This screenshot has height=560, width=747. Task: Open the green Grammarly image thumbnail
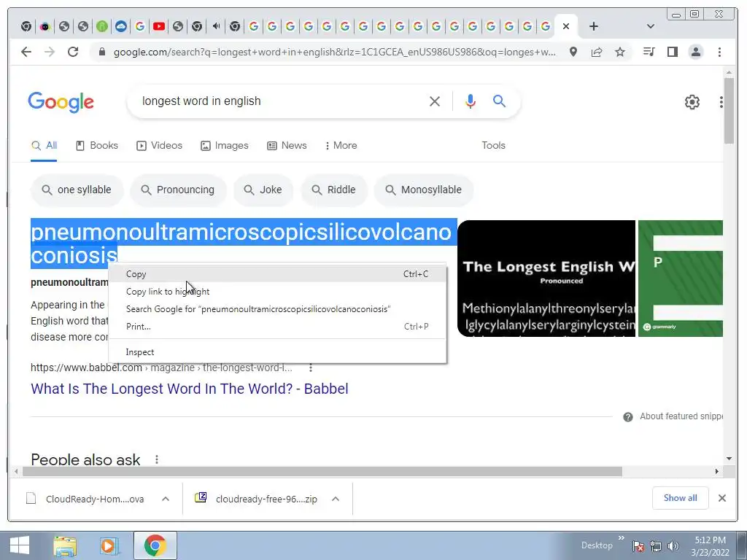point(681,278)
